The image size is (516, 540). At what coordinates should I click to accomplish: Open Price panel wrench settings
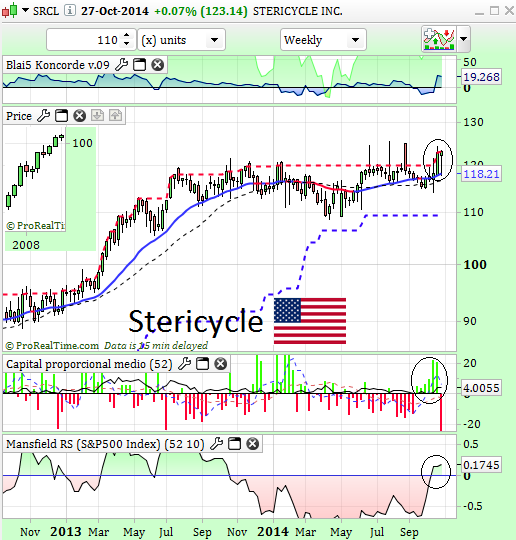click(x=43, y=115)
